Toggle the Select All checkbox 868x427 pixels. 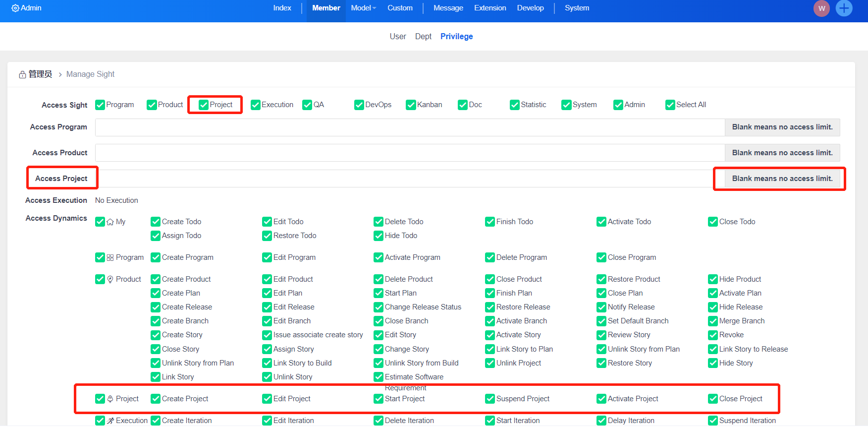[x=670, y=105]
